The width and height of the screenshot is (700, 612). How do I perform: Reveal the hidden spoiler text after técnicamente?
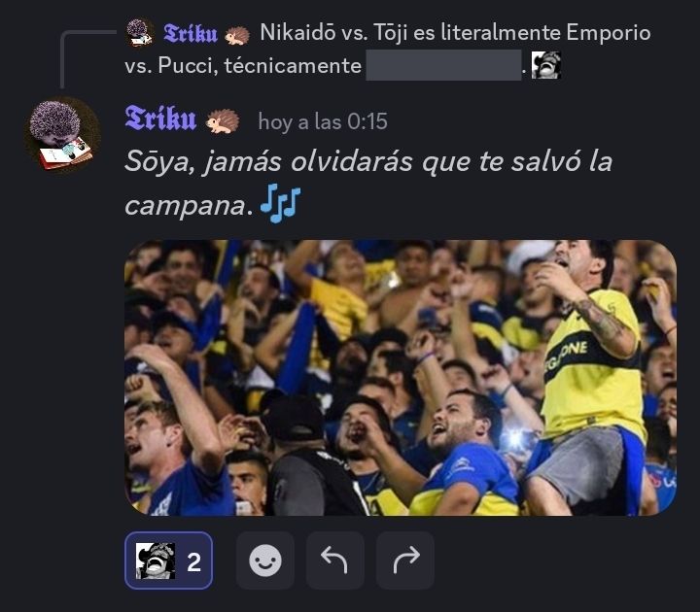(x=443, y=65)
